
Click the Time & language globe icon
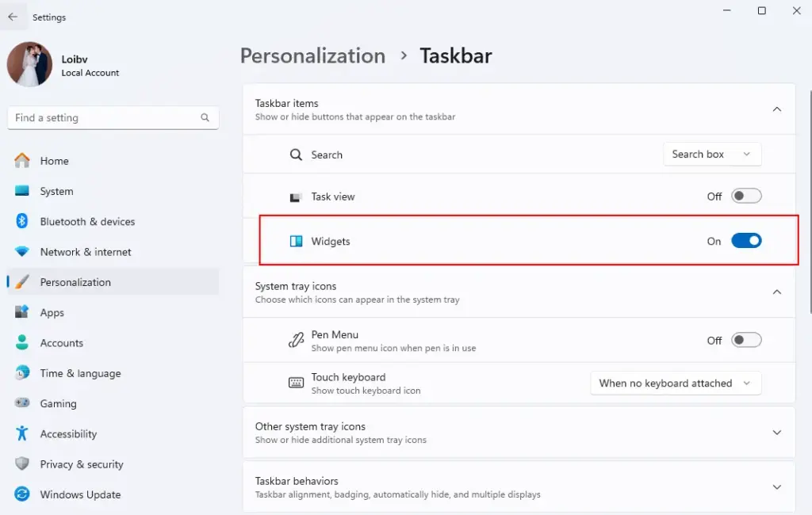pos(21,372)
